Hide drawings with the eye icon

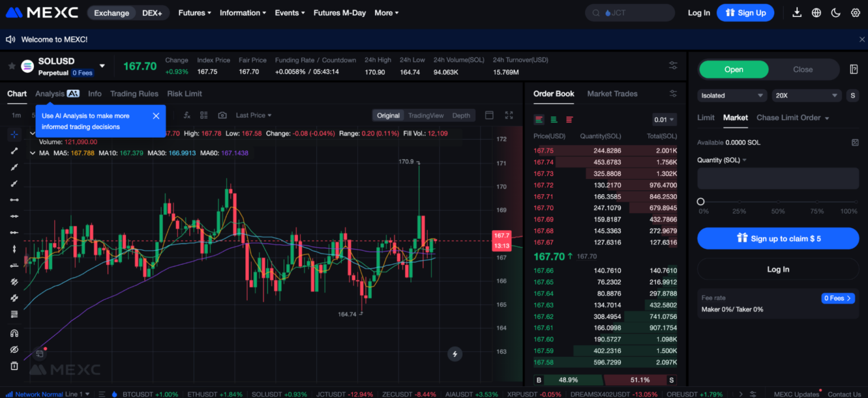[x=14, y=349]
